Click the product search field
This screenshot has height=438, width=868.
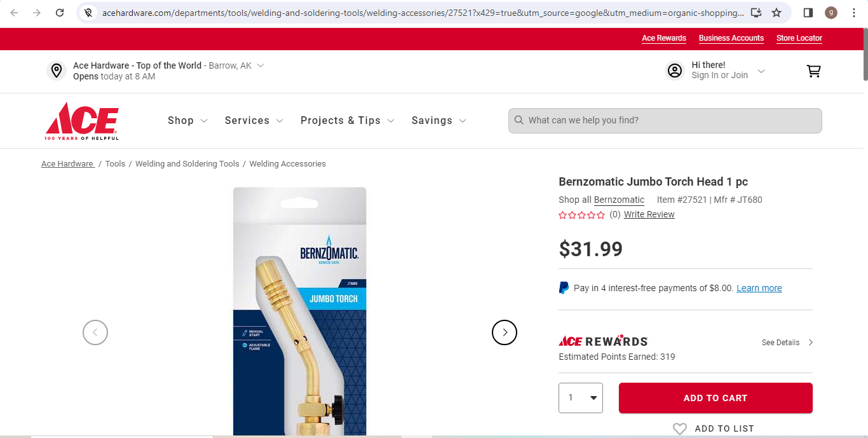click(x=665, y=121)
